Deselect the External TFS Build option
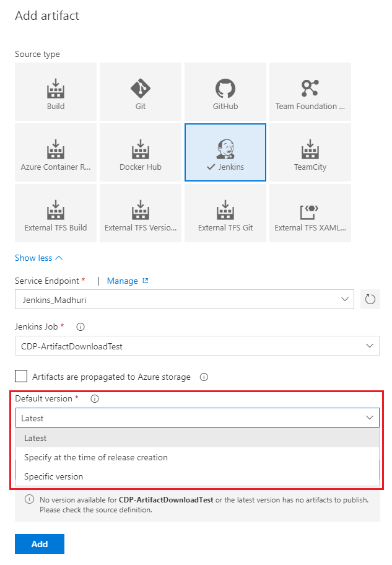 coord(55,212)
